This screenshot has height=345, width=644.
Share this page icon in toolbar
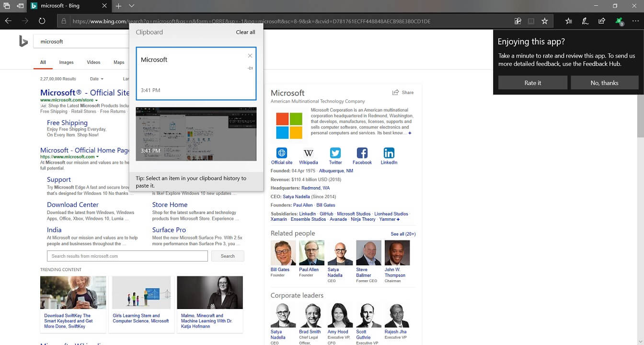(602, 21)
